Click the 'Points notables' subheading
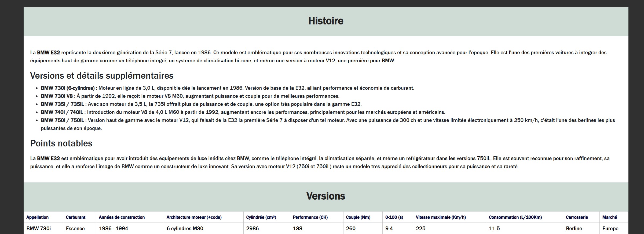 pyautogui.click(x=61, y=143)
